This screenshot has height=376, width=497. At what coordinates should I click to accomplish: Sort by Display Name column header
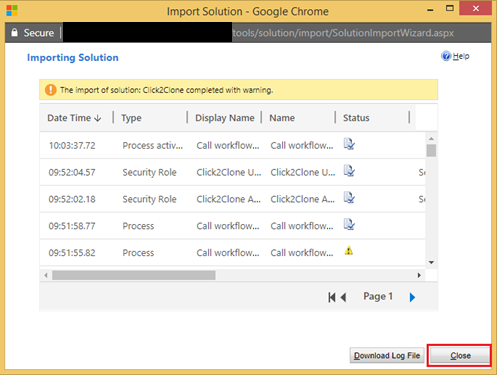[x=225, y=118]
